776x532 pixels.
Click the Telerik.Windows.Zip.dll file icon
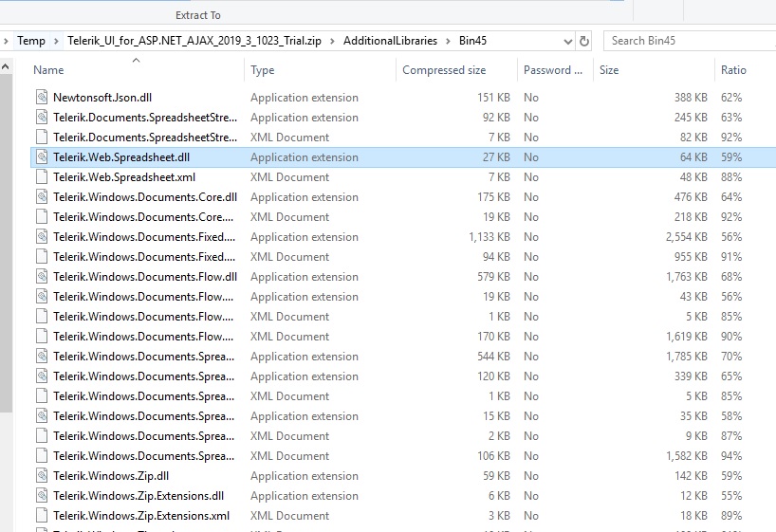pos(42,476)
